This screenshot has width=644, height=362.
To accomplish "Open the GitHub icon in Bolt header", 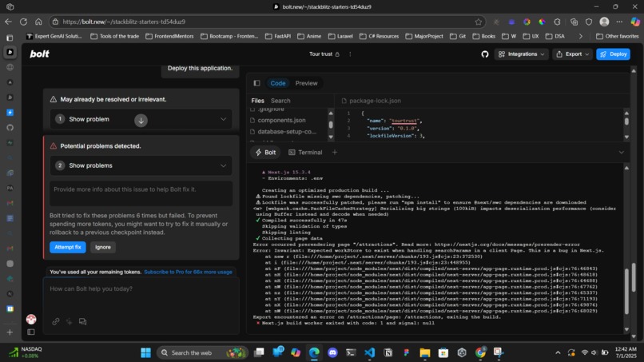I will pyautogui.click(x=485, y=54).
